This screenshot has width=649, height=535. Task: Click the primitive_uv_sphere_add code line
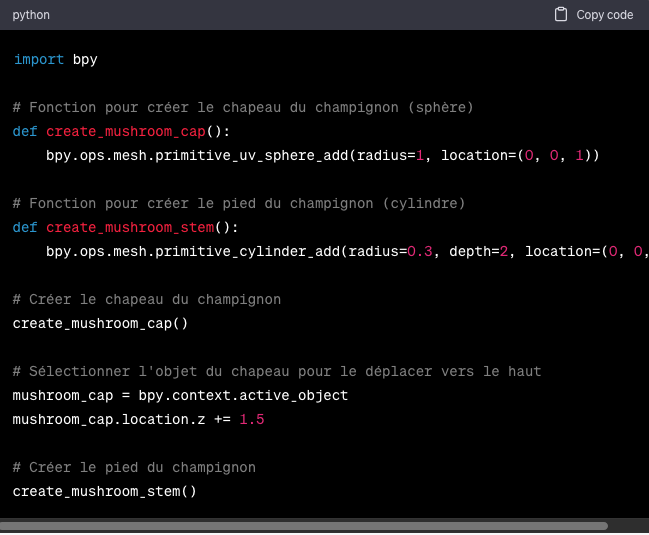click(x=322, y=156)
